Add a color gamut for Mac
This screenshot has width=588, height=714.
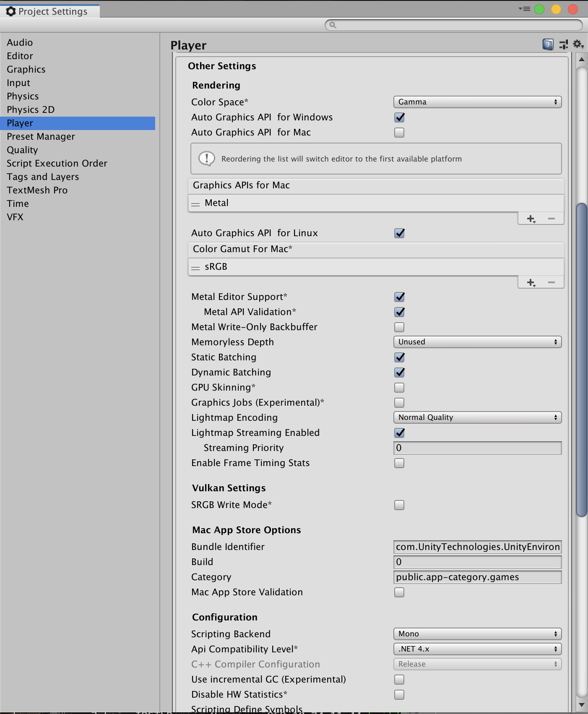coord(531,283)
